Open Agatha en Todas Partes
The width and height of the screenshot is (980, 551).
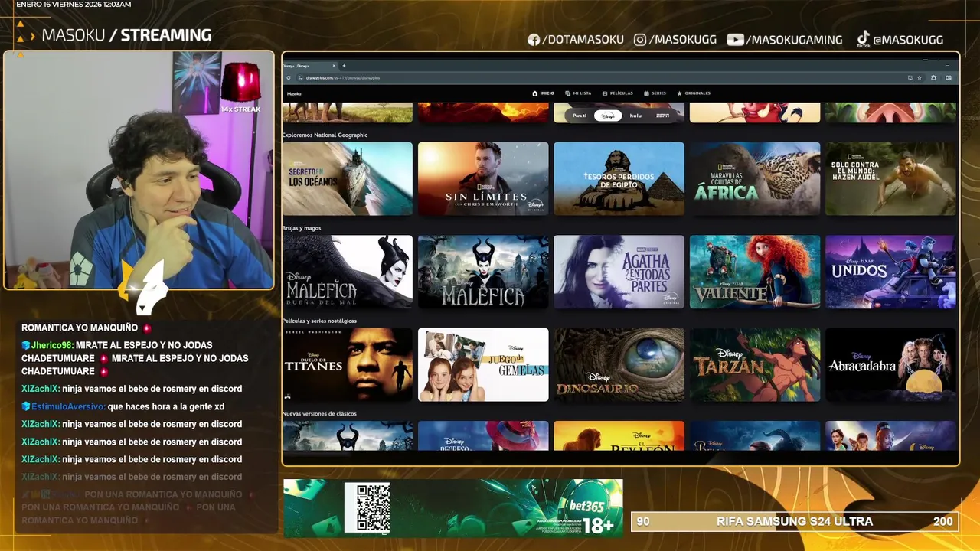tap(619, 272)
